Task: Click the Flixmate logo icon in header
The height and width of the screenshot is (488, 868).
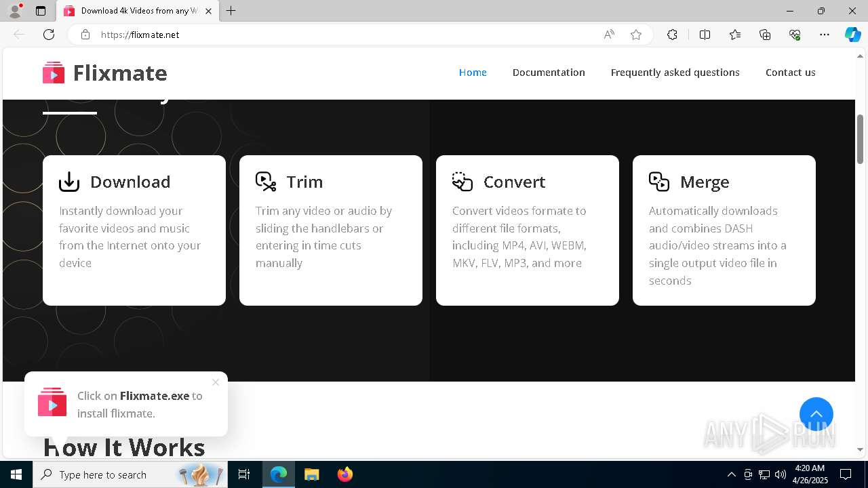Action: click(54, 73)
